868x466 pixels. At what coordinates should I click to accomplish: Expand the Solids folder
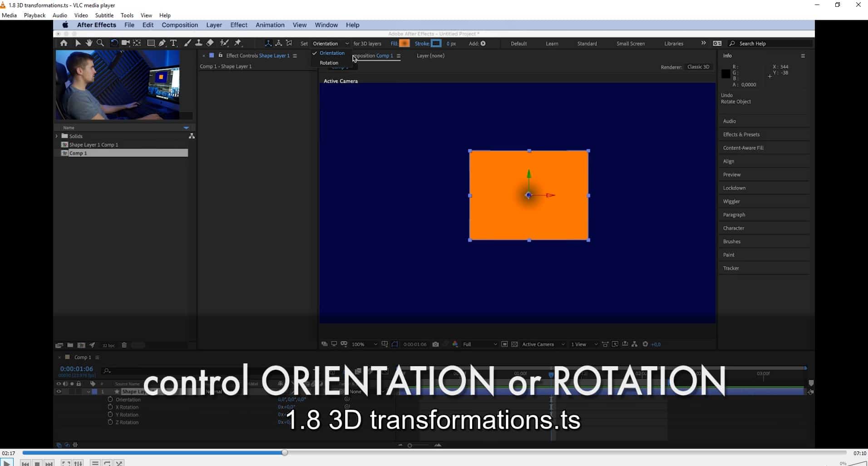coord(57,136)
